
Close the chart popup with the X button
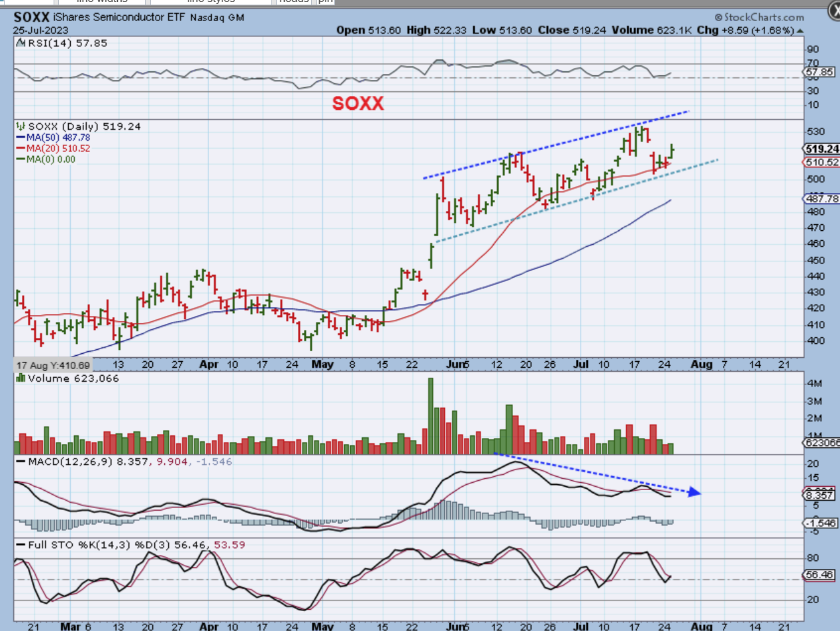[833, 11]
